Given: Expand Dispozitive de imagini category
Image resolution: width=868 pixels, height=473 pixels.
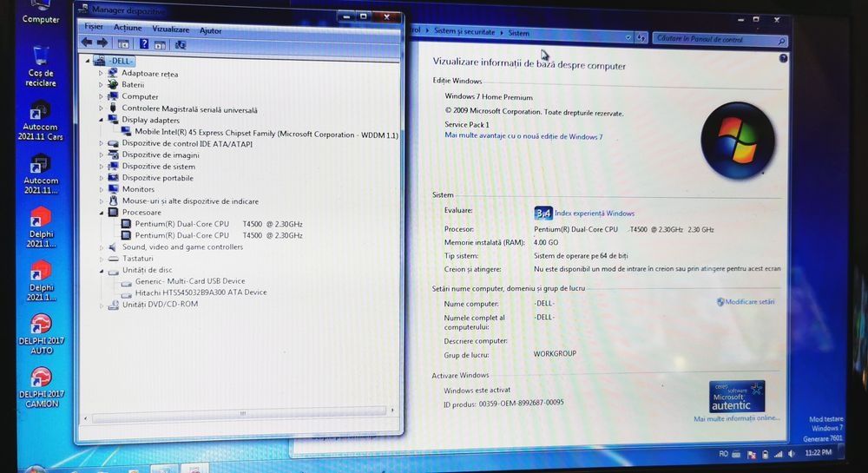Looking at the screenshot, I should tap(101, 154).
